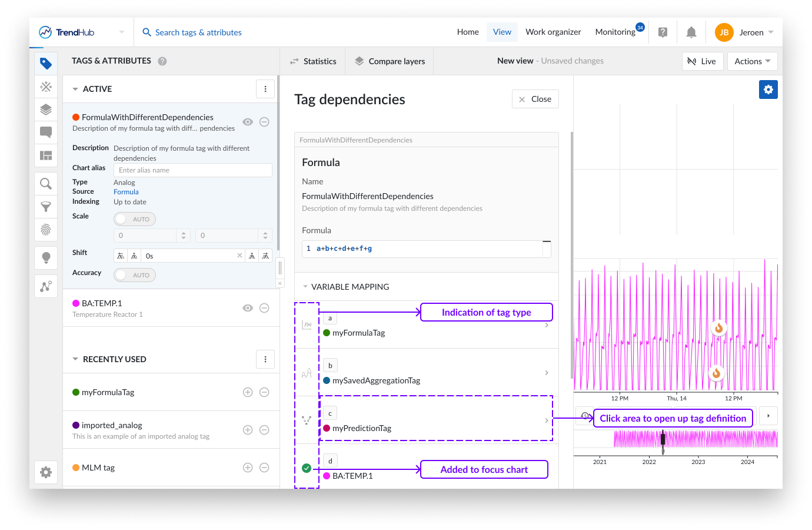Collapse the RECENTLY USED section
812x530 pixels.
click(x=75, y=359)
